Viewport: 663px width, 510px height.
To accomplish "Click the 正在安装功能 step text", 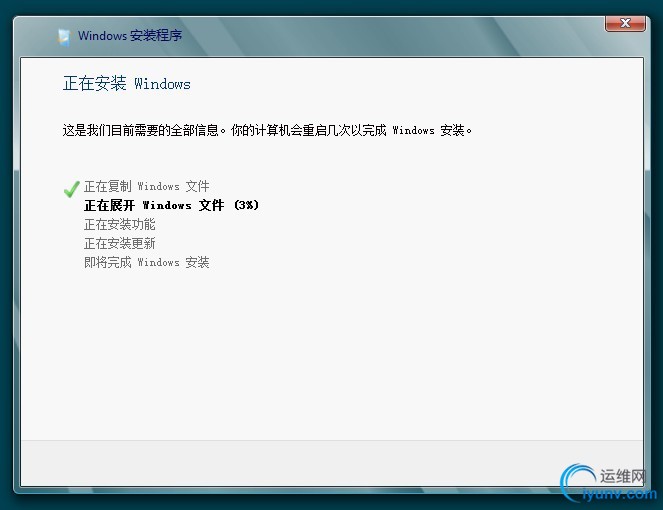I will point(120,225).
